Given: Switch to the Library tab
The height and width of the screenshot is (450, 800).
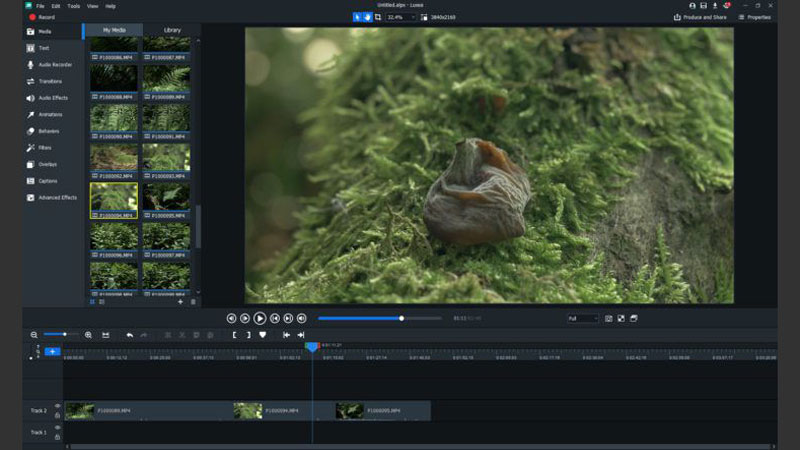Looking at the screenshot, I should click(x=172, y=30).
